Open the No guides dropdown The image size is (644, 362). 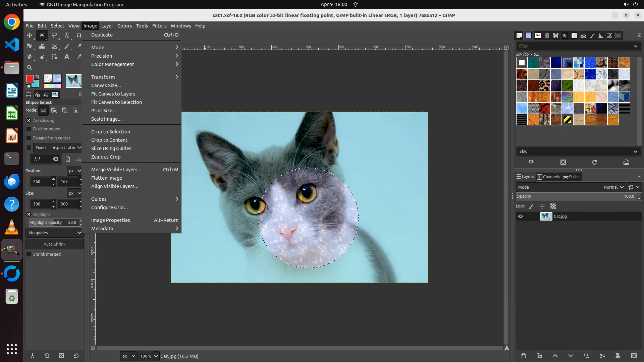[x=54, y=233]
